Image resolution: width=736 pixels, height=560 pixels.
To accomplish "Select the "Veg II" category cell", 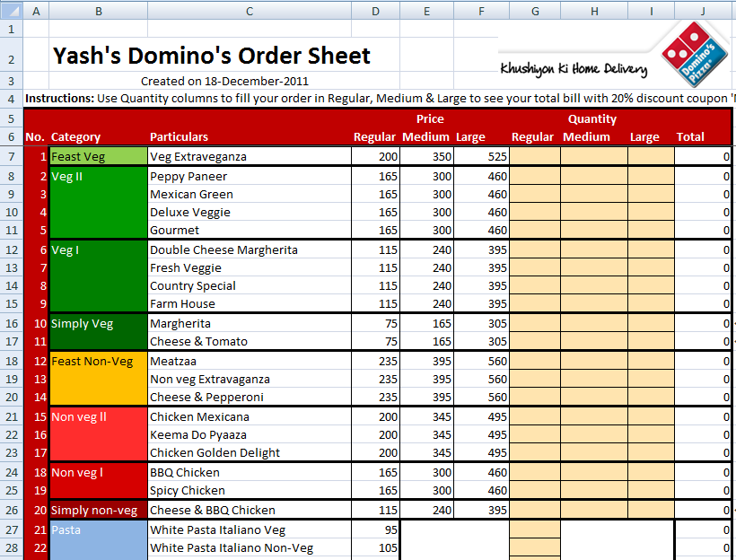I will 99,203.
